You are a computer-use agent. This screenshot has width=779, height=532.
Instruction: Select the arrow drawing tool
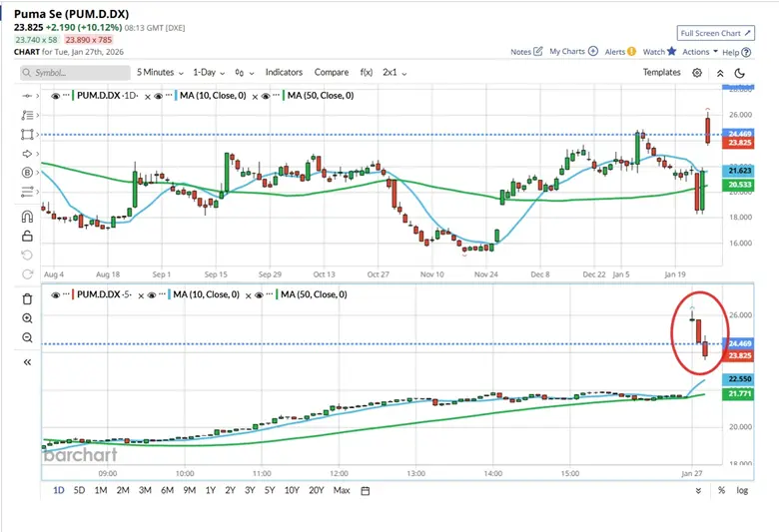point(27,154)
